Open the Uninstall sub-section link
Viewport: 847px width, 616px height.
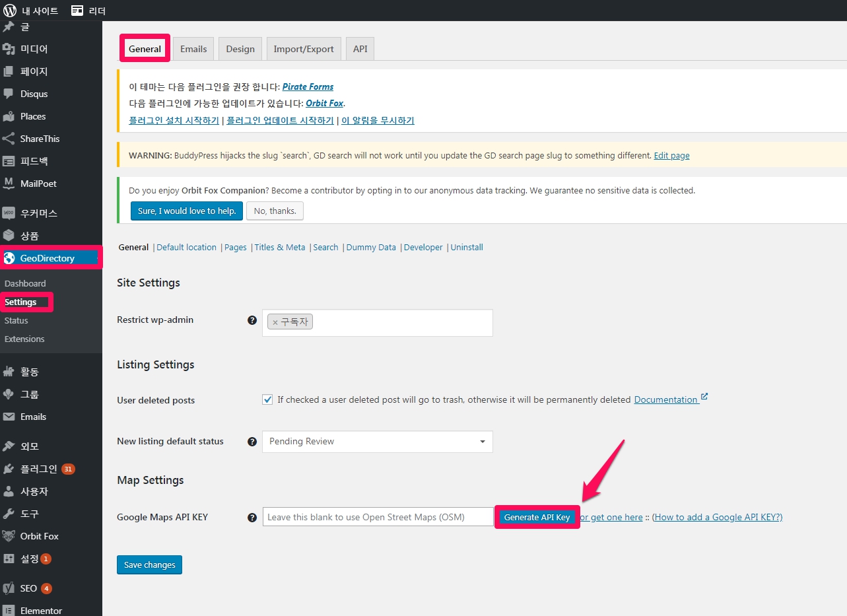click(x=467, y=247)
